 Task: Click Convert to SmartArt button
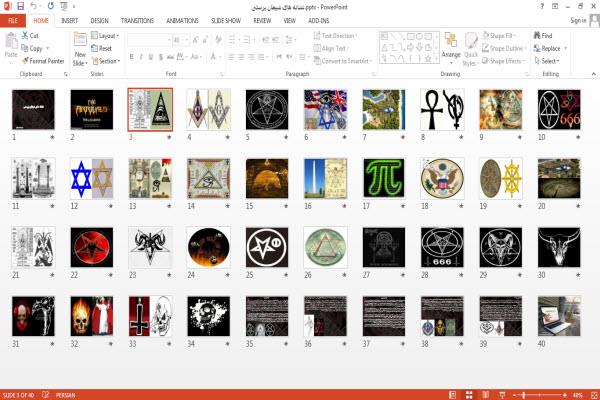pyautogui.click(x=343, y=61)
